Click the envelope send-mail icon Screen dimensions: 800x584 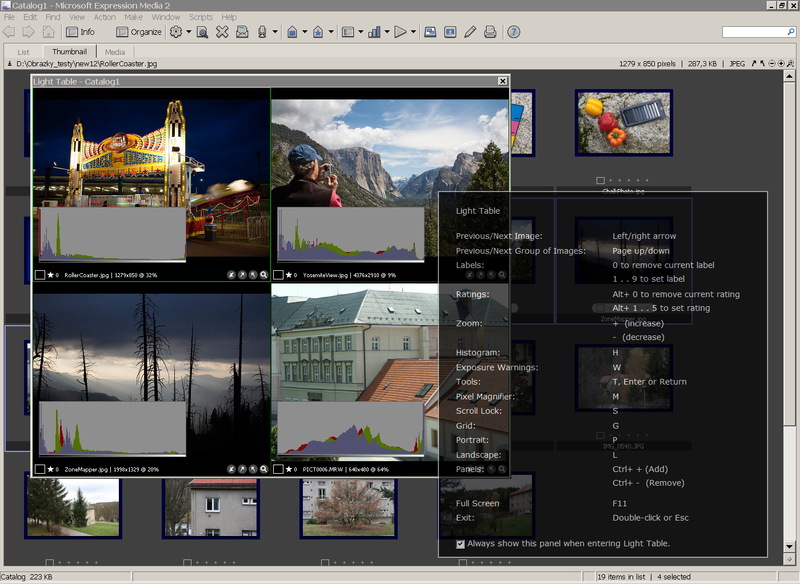point(242,32)
